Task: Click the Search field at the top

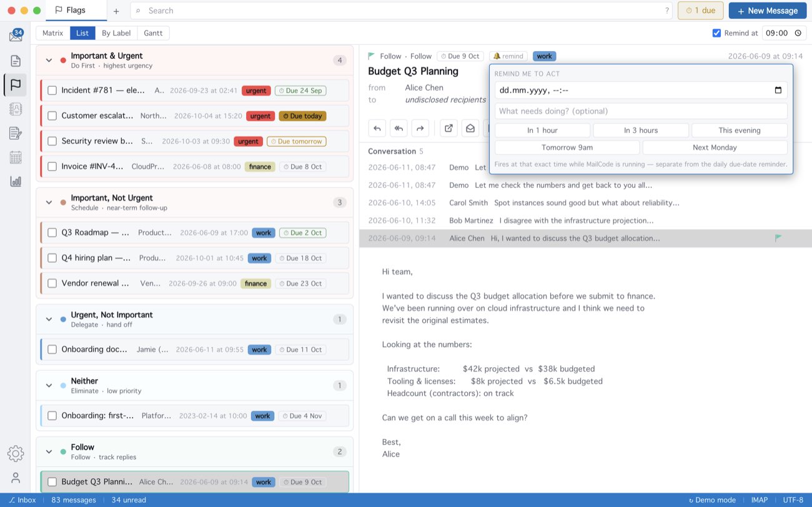Action: [402, 11]
